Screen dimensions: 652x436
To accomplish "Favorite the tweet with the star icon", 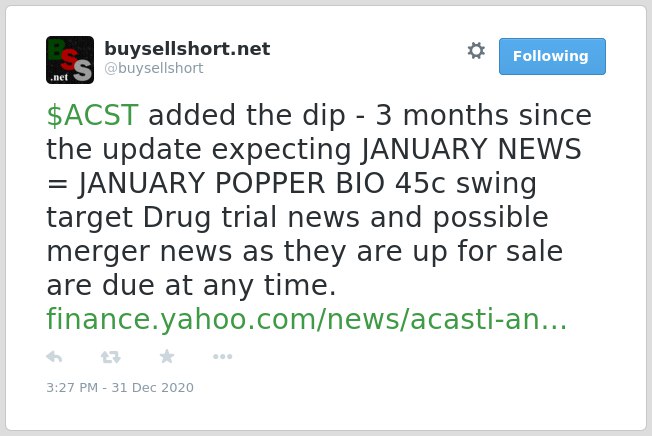I will click(x=167, y=357).
